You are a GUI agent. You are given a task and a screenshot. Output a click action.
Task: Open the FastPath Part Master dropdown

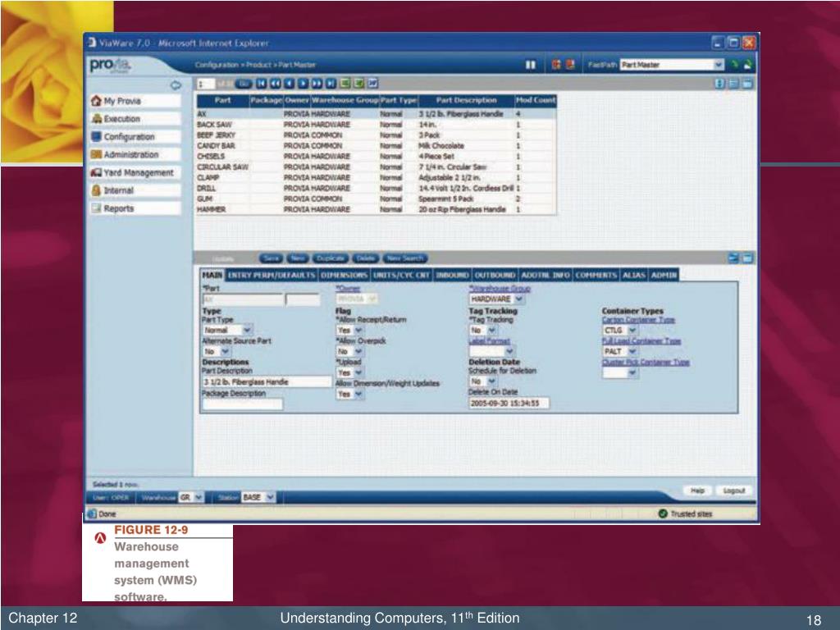[719, 65]
